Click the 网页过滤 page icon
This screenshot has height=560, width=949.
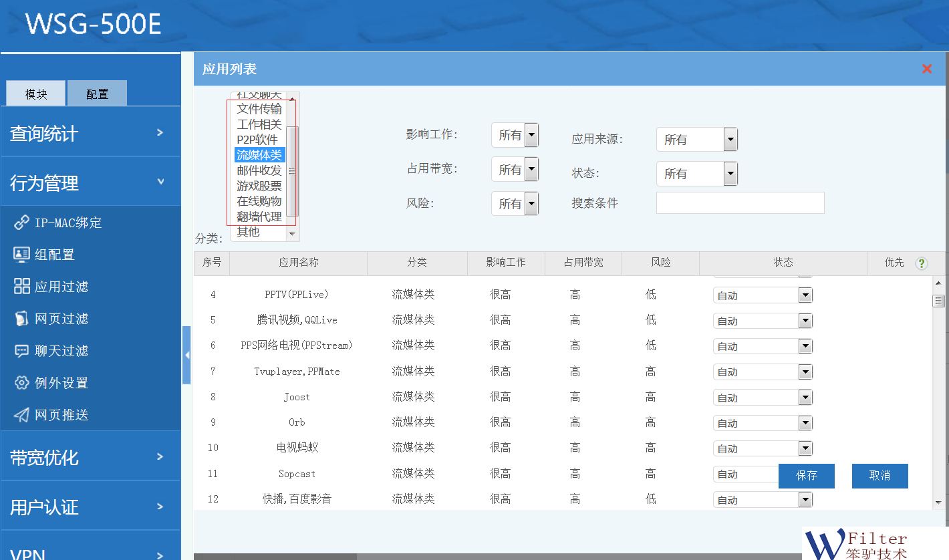(21, 319)
